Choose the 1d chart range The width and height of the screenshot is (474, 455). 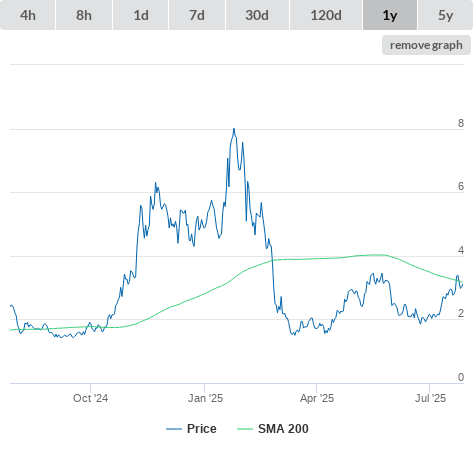[141, 15]
